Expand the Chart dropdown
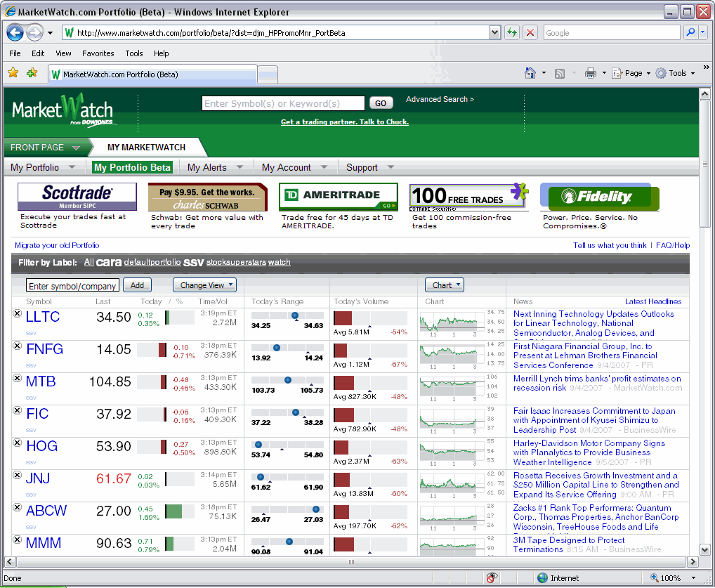715x588 pixels. pyautogui.click(x=445, y=285)
